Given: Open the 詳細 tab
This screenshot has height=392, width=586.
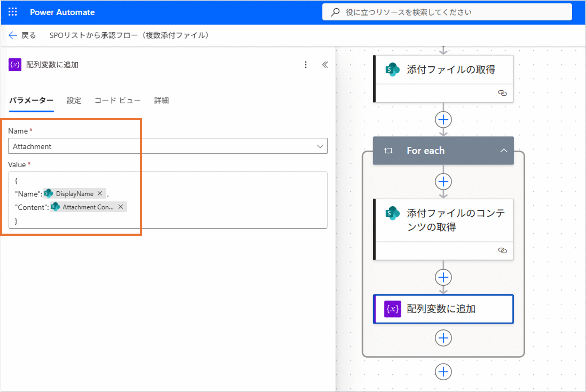Looking at the screenshot, I should [161, 101].
